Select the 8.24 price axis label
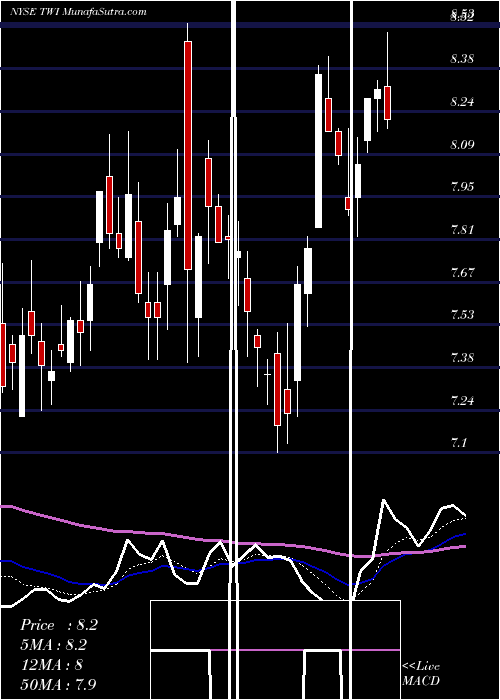 (462, 102)
